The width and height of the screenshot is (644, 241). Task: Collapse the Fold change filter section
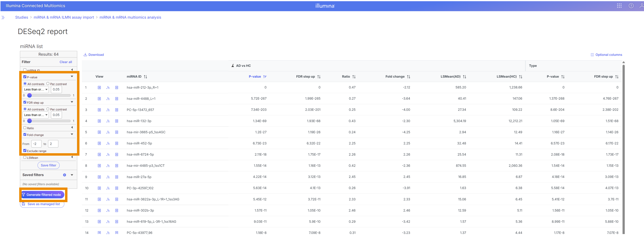point(72,134)
